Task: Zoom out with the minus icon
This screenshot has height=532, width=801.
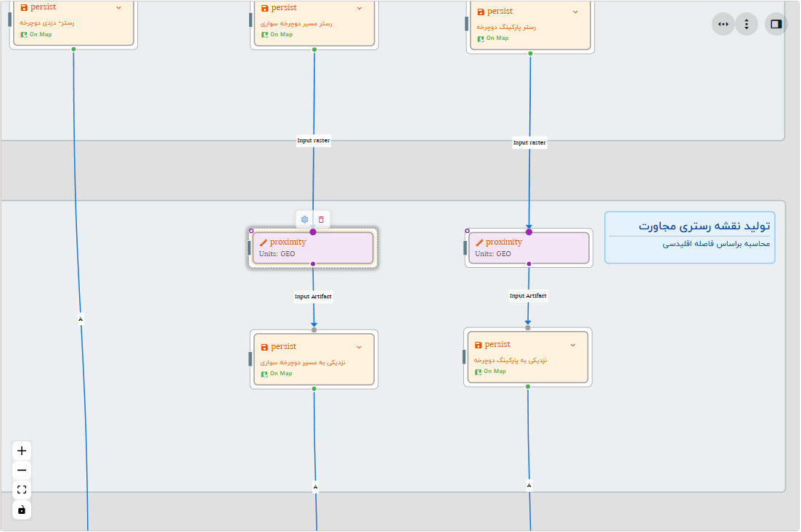Action: coord(22,470)
